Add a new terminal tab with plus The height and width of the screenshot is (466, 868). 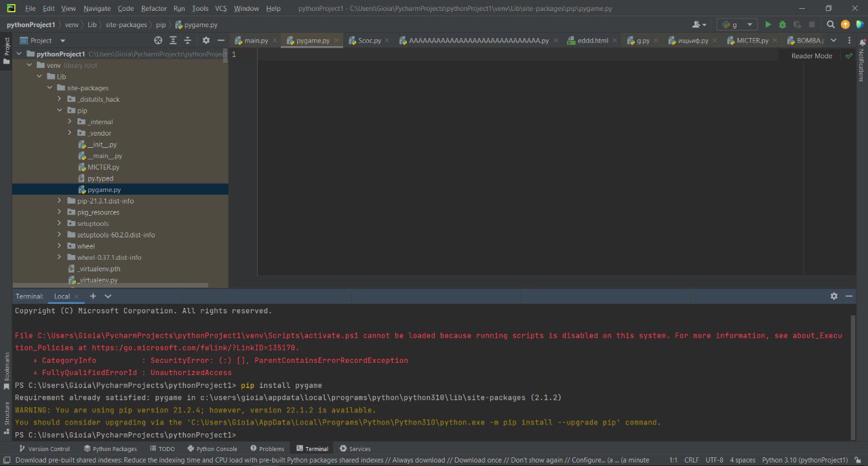pyautogui.click(x=93, y=296)
